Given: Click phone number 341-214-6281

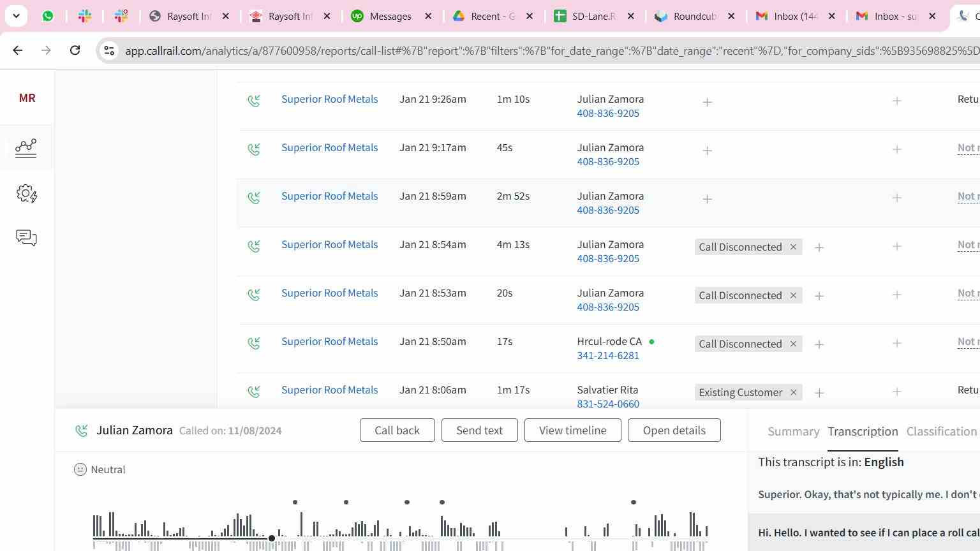Looking at the screenshot, I should [608, 355].
